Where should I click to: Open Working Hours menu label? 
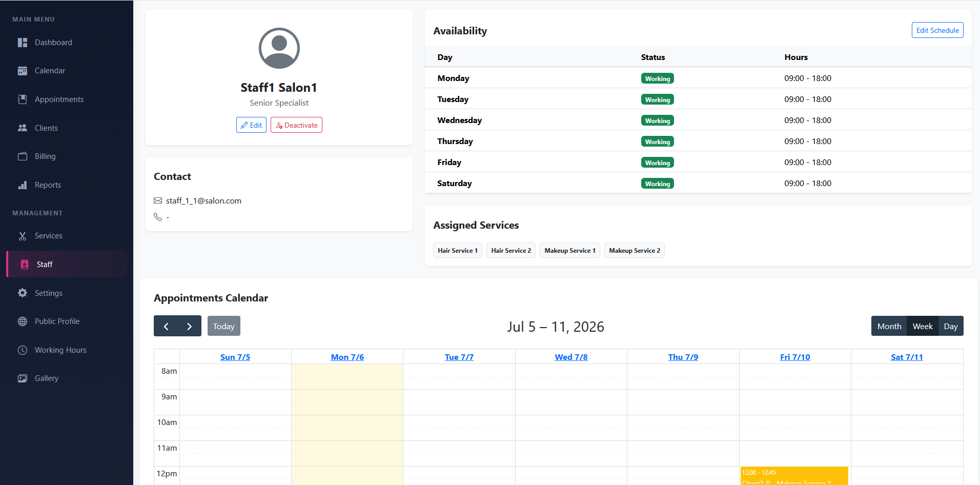click(x=60, y=350)
